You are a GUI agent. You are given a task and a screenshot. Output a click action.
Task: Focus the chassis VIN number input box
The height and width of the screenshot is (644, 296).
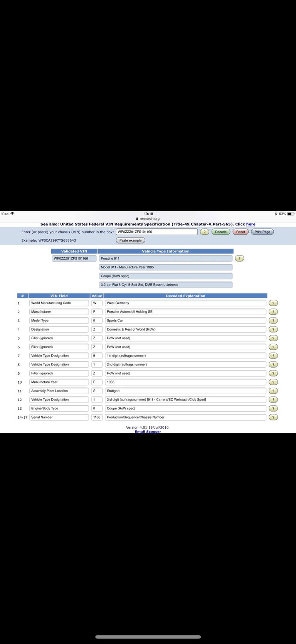(156, 232)
